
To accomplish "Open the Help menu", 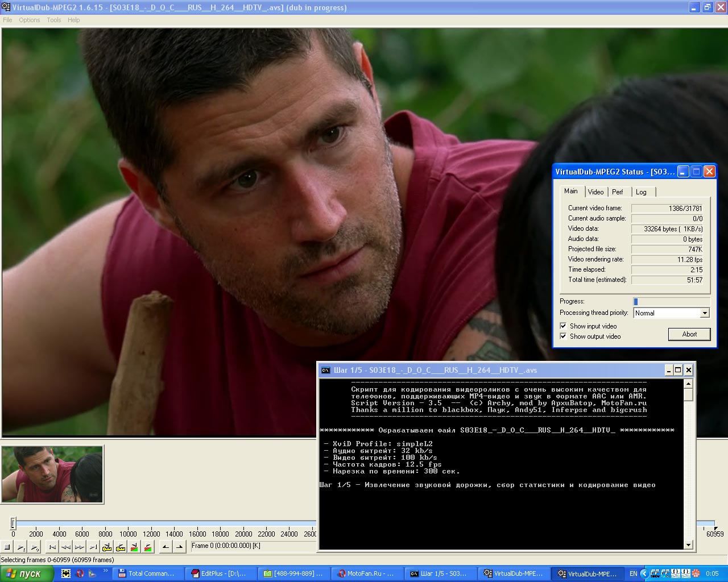I will (74, 20).
